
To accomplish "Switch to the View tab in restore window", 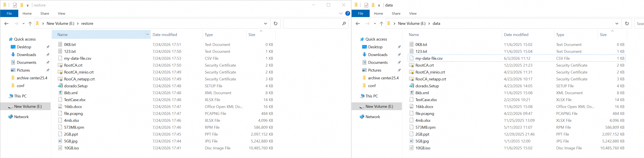I will 62,14.
